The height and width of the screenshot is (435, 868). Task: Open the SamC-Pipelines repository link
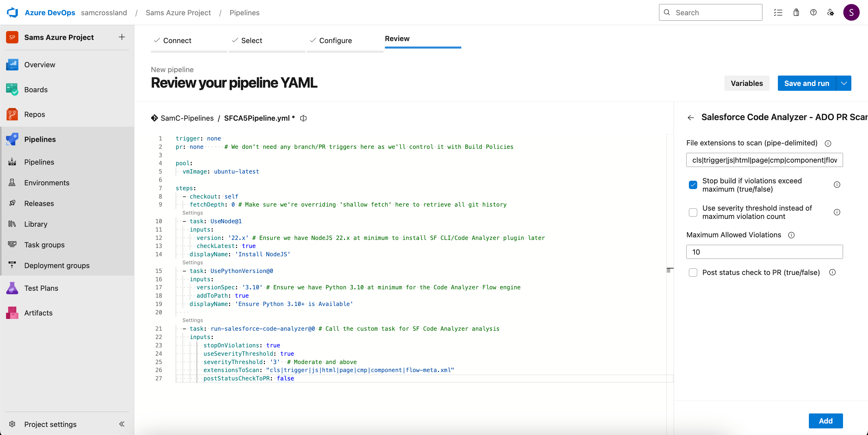pyautogui.click(x=187, y=118)
